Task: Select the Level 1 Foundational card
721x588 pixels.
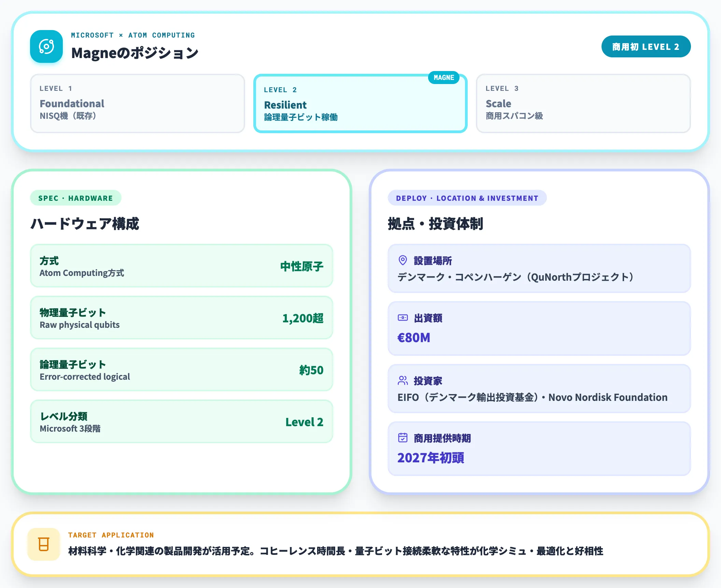Action: click(138, 103)
